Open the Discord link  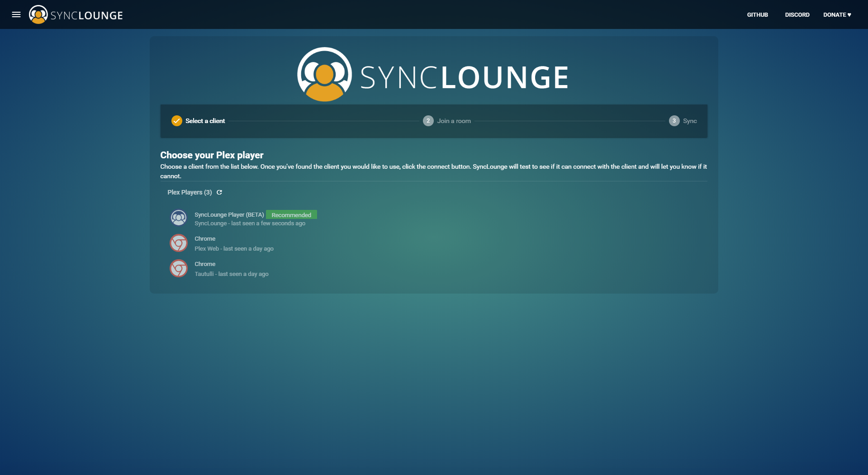[797, 14]
